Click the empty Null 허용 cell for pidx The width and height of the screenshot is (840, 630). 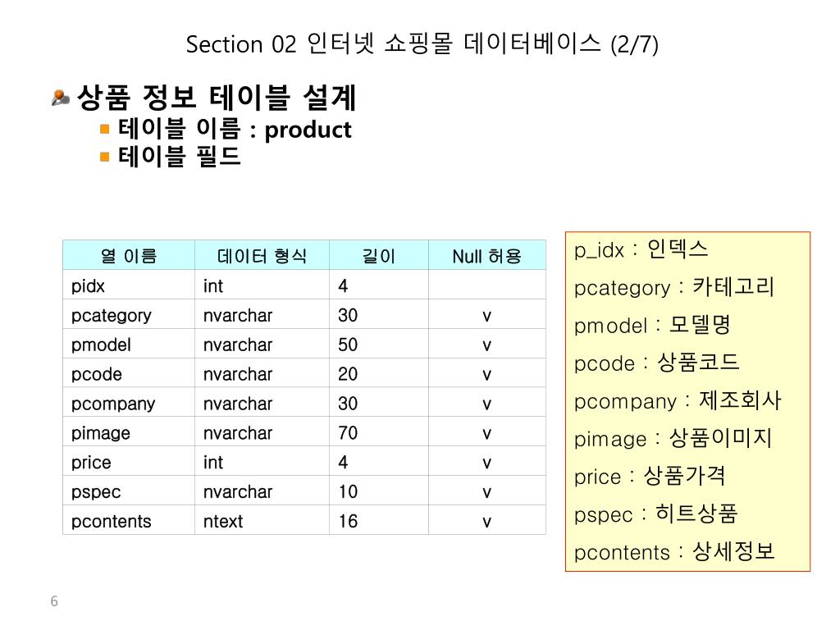click(487, 285)
